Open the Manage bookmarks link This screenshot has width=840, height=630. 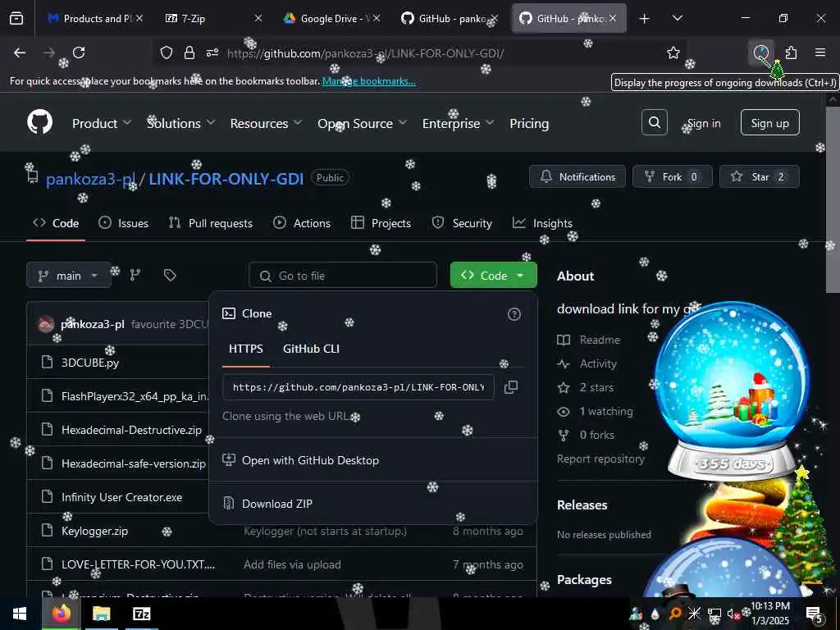368,81
